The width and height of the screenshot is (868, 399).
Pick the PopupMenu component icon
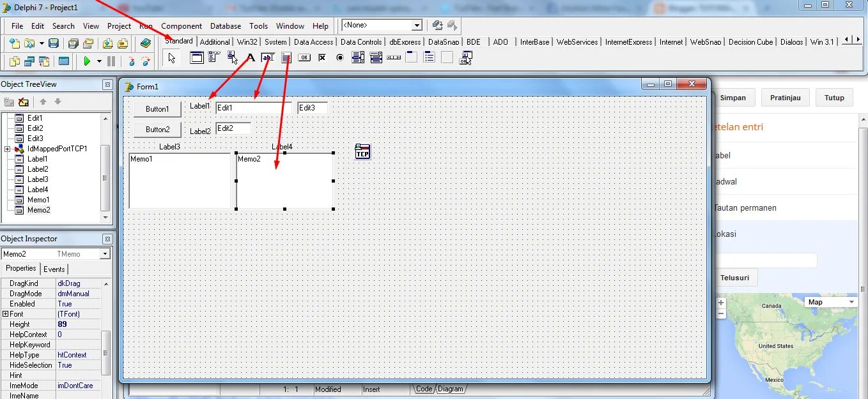click(233, 57)
